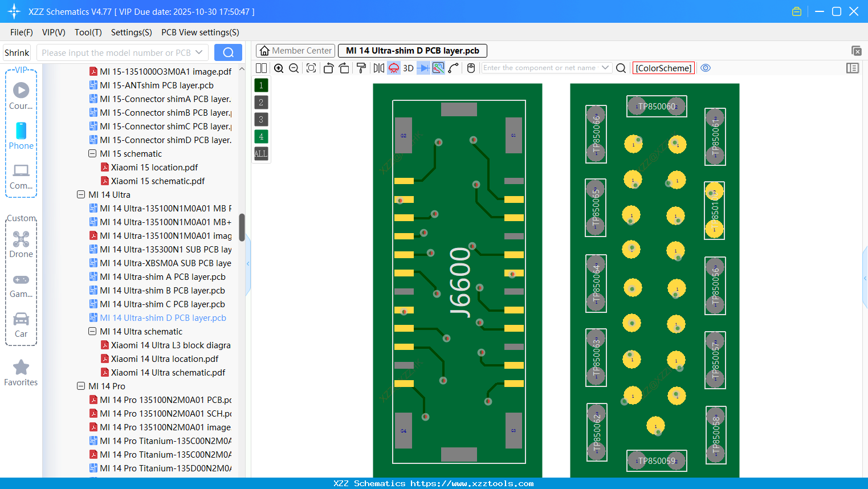Toggle the component highlight lamp icon
The image size is (868, 489).
394,68
